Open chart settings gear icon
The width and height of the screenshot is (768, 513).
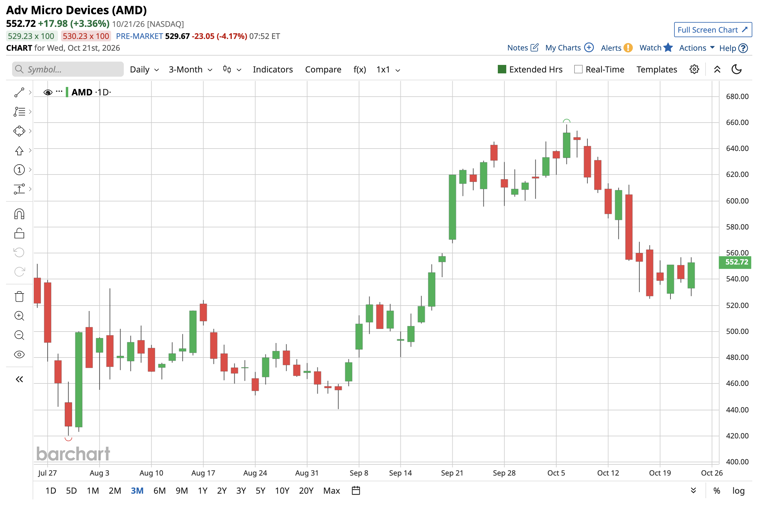[x=694, y=70]
